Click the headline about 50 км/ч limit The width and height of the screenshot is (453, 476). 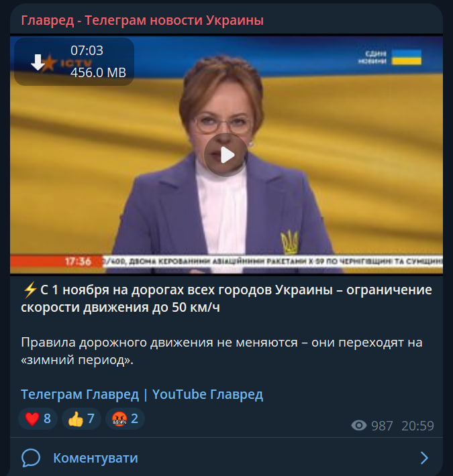coord(227,298)
